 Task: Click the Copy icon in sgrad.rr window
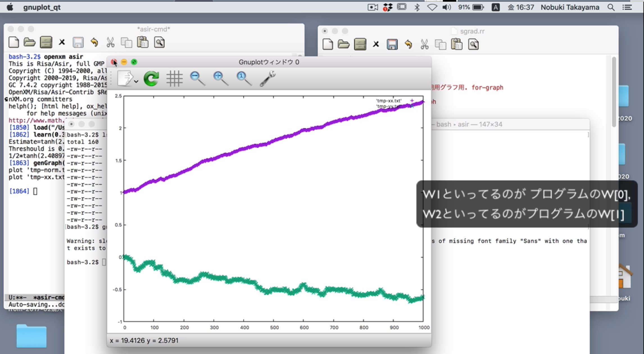coord(440,44)
